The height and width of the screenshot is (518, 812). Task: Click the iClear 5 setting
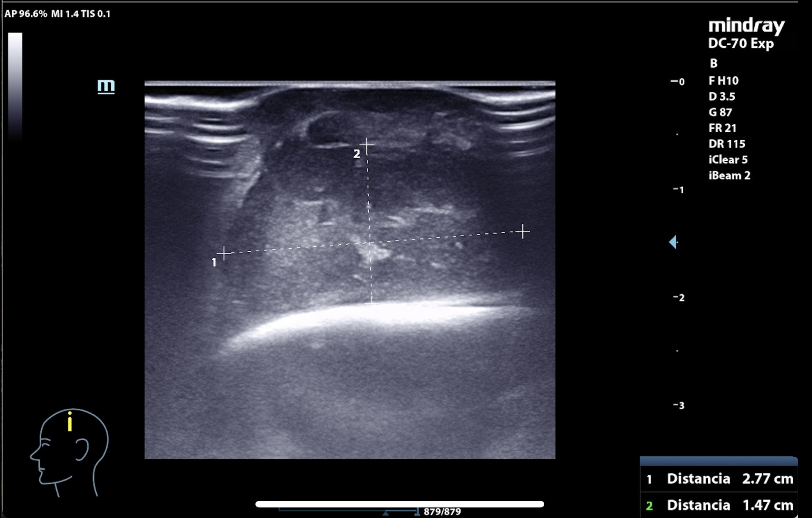(728, 160)
